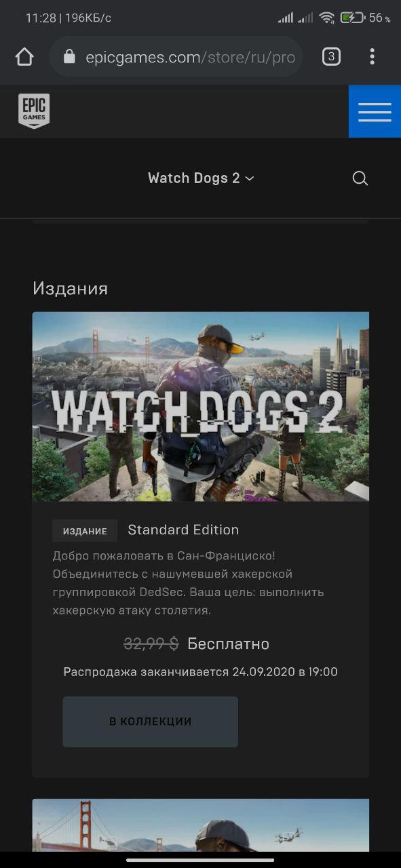Click the chevron next to Watch Dogs 2
This screenshot has width=401, height=868.
point(249,178)
